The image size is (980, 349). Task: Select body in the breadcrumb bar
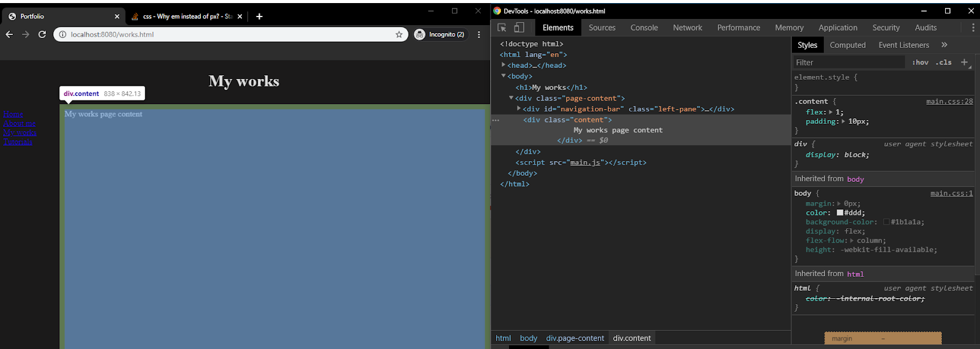529,338
